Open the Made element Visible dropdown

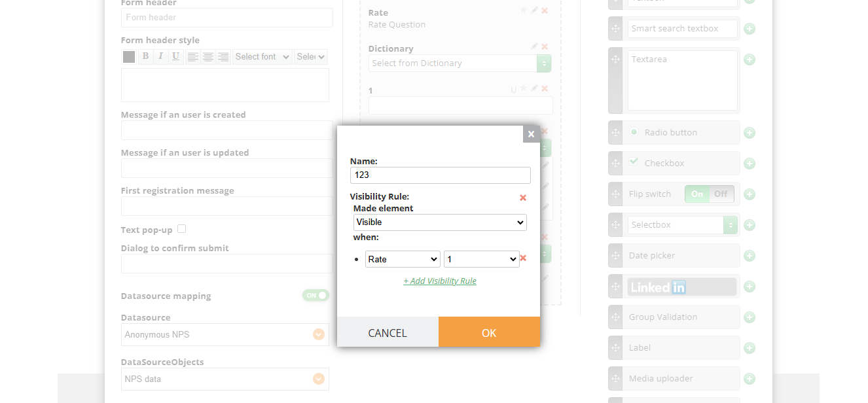440,222
